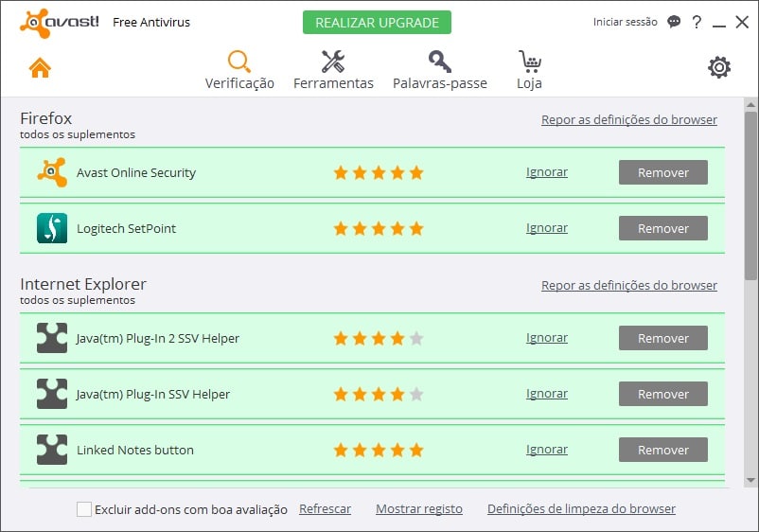Open Mostrar registo link
The width and height of the screenshot is (759, 532).
(x=418, y=509)
